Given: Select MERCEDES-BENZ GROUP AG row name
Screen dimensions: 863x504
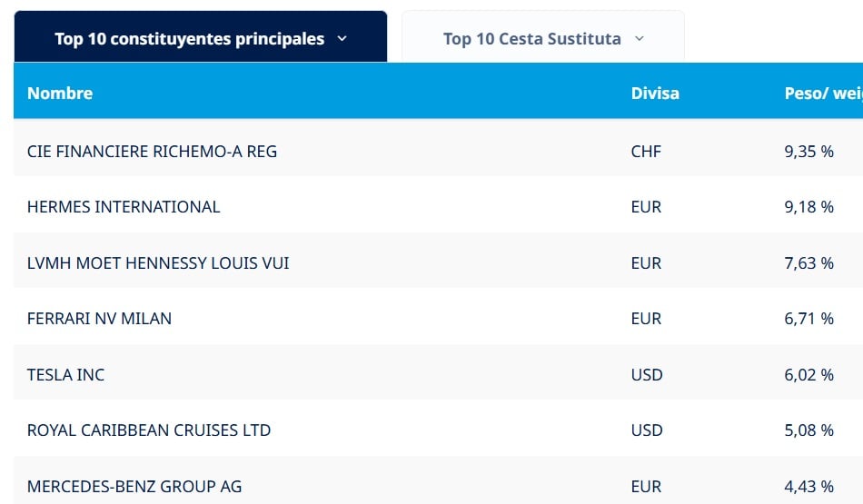Looking at the screenshot, I should (134, 486).
